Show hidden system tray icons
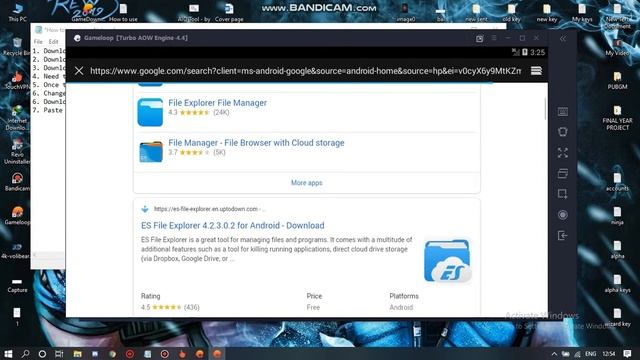The height and width of the screenshot is (360, 640). (x=554, y=354)
